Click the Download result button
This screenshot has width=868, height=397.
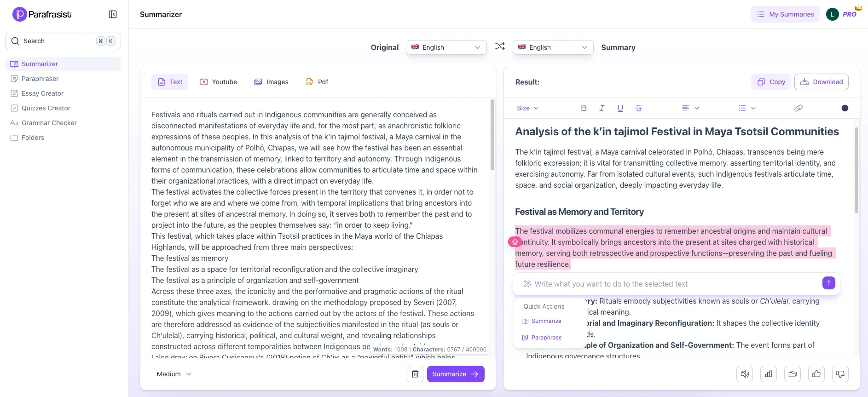click(822, 82)
